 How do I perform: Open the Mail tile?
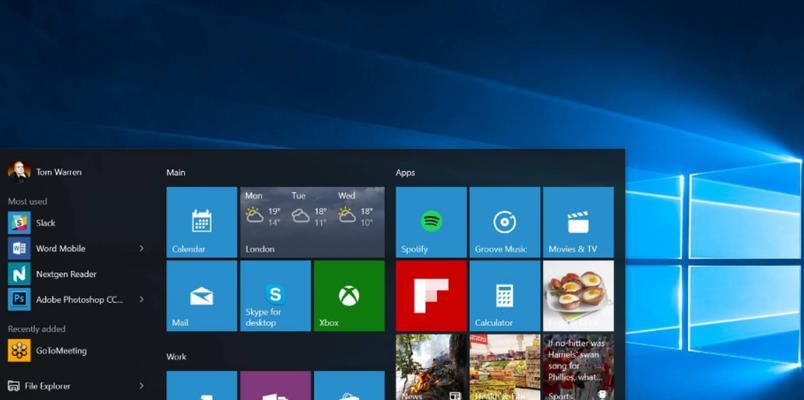point(202,296)
